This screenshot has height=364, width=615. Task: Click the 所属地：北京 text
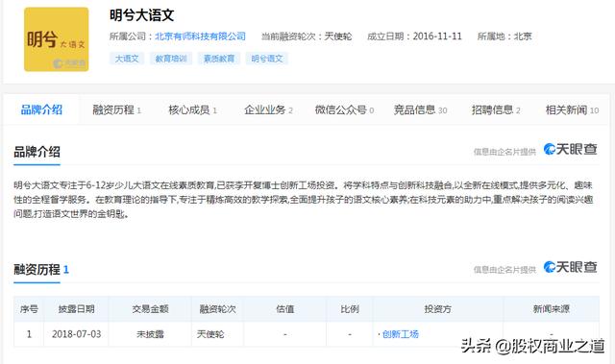504,36
